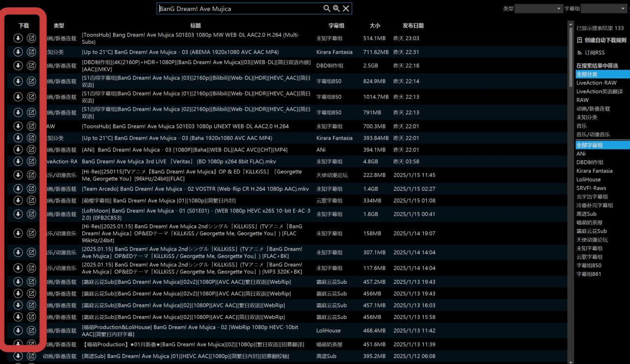630x364 pixels.
Task: Download Team Arcedo VOSTFR 1.4GB release
Action: pos(18,188)
